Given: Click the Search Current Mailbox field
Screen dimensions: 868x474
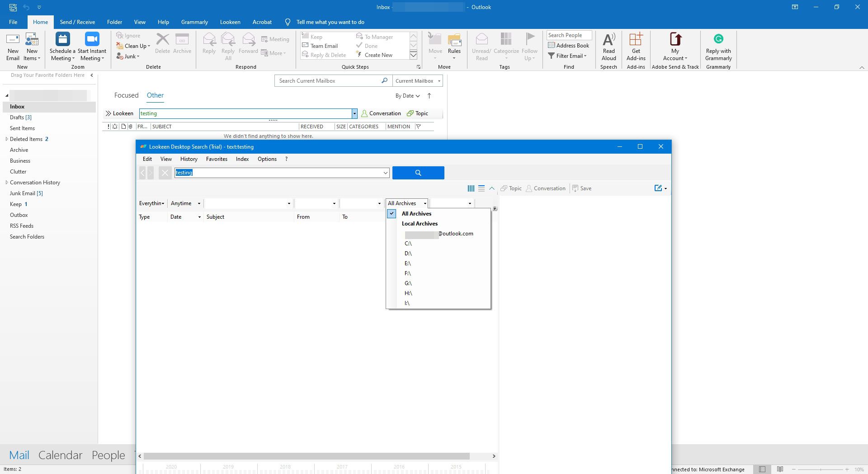Looking at the screenshot, I should (x=328, y=81).
